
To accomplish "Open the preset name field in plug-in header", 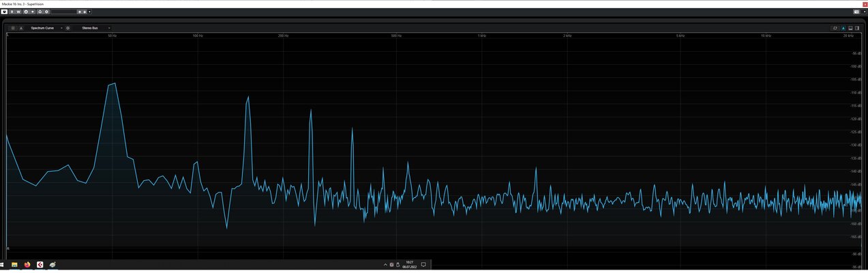I will click(63, 12).
